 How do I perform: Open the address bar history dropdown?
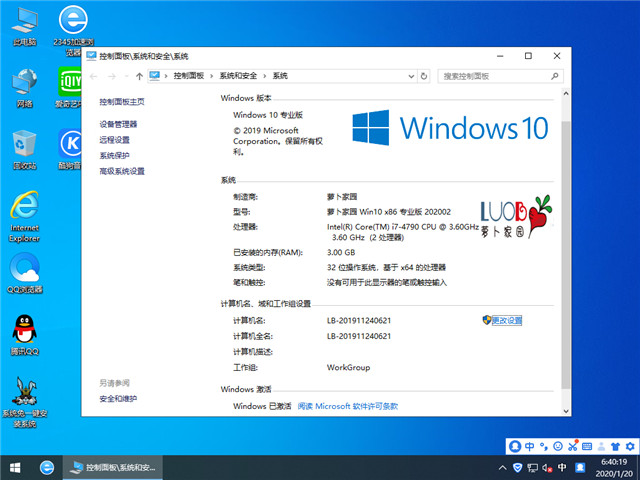pos(411,76)
